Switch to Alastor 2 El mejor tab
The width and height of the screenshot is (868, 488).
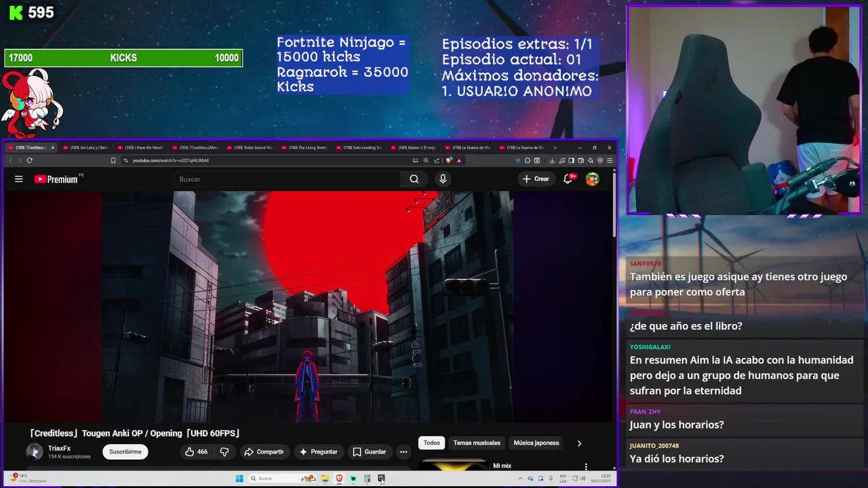(x=414, y=147)
